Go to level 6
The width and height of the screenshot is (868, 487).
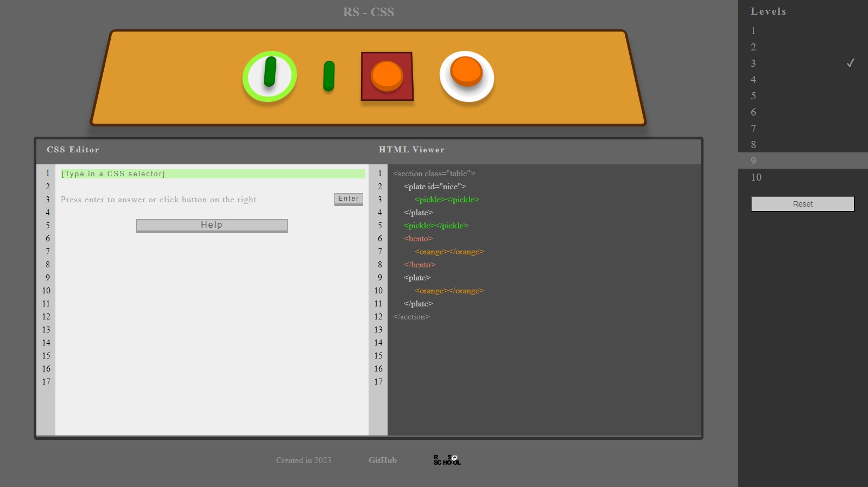(x=802, y=112)
